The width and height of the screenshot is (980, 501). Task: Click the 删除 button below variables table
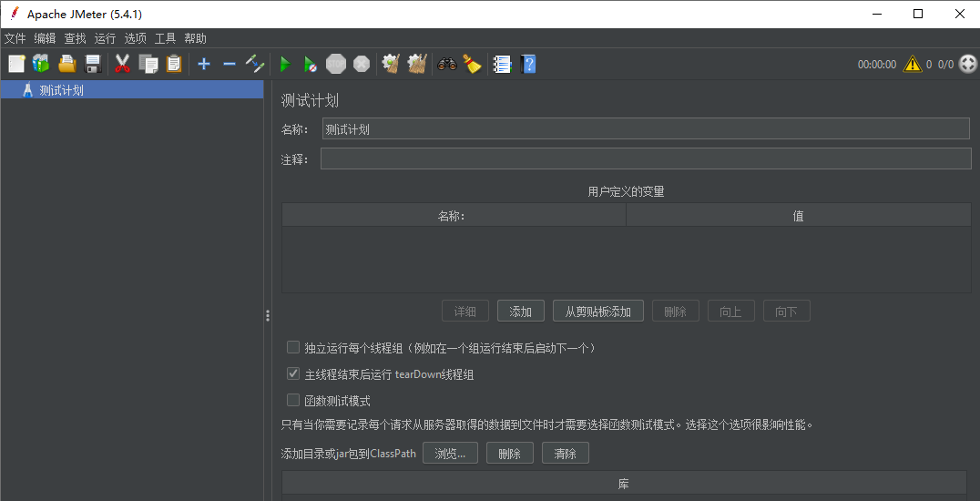click(x=676, y=311)
